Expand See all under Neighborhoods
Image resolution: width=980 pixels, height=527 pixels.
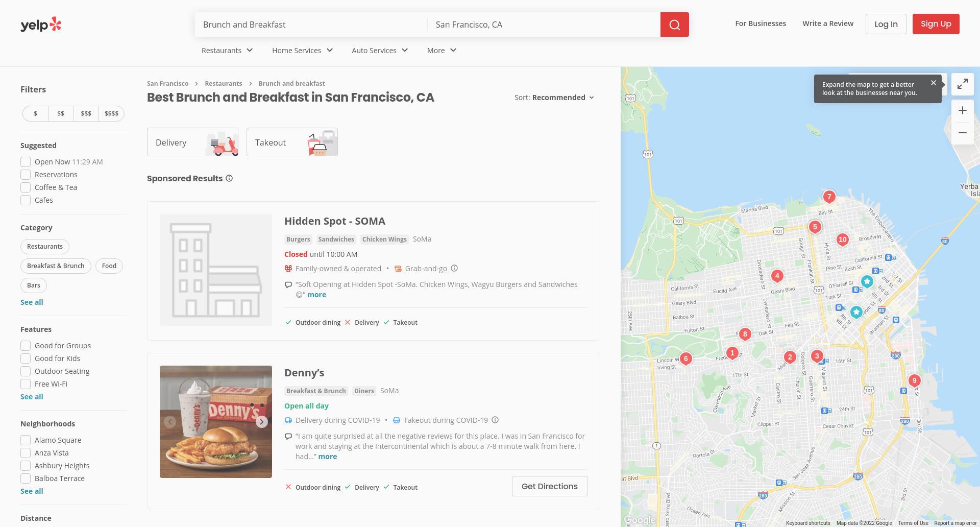coord(32,491)
